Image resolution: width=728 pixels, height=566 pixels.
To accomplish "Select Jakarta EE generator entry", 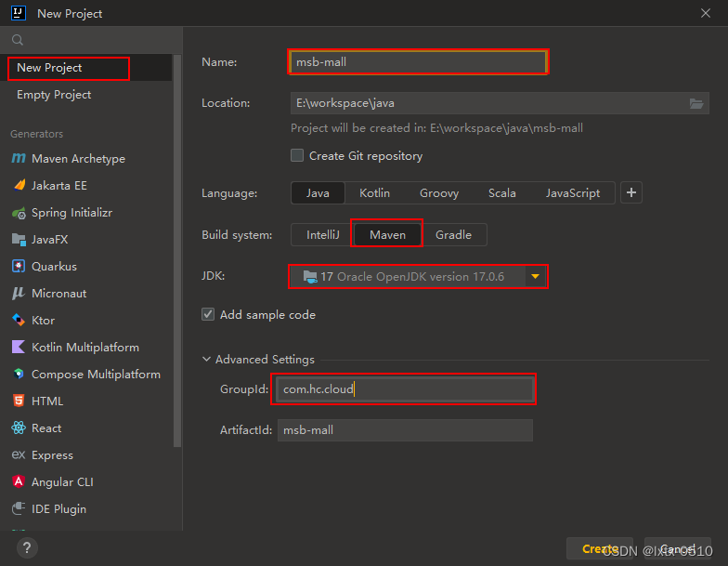I will coord(85,186).
